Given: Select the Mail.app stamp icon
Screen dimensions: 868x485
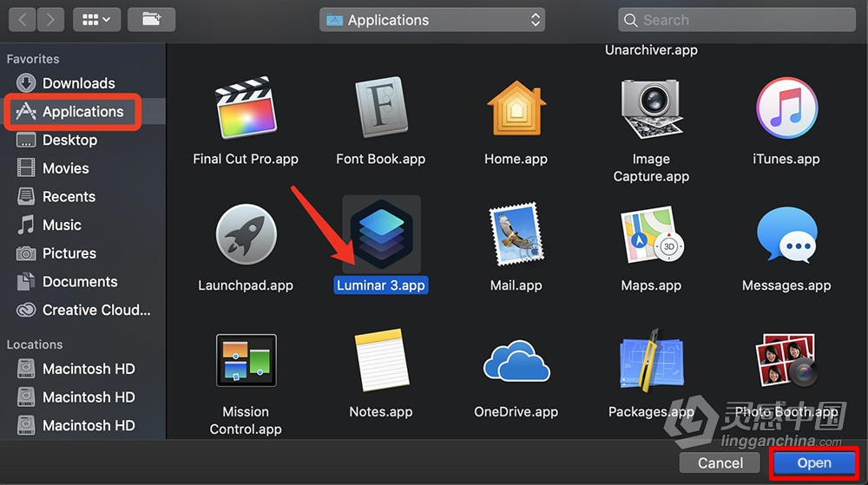Looking at the screenshot, I should pyautogui.click(x=516, y=234).
